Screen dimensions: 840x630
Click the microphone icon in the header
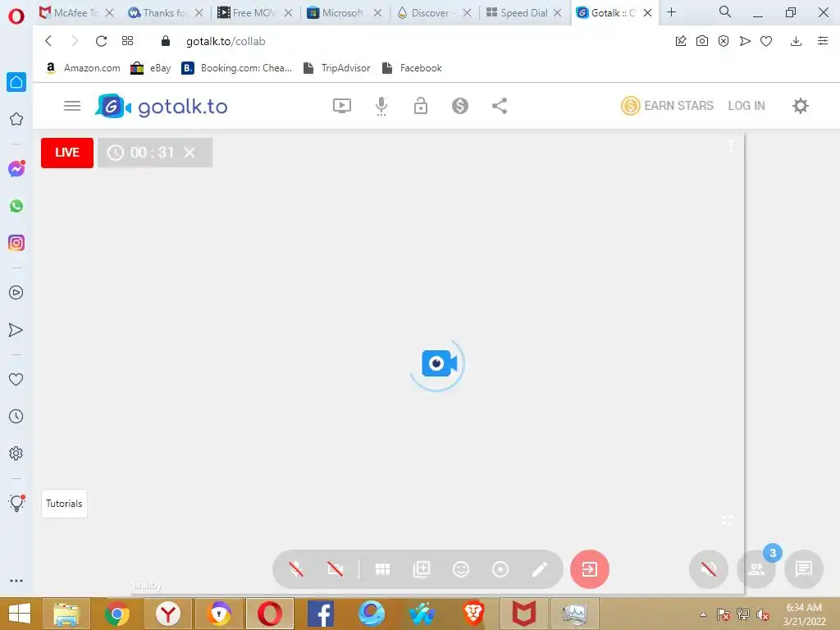[x=381, y=106]
